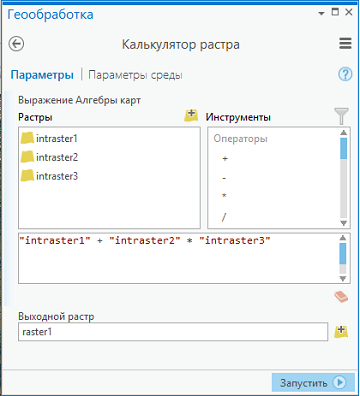Click the tools list scrollbar thumb

[344, 148]
